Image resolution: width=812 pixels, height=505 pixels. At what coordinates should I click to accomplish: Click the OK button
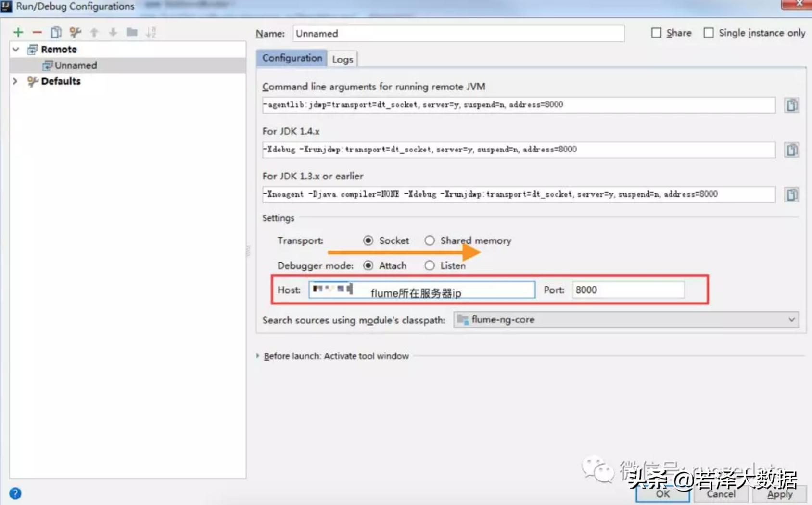662,494
